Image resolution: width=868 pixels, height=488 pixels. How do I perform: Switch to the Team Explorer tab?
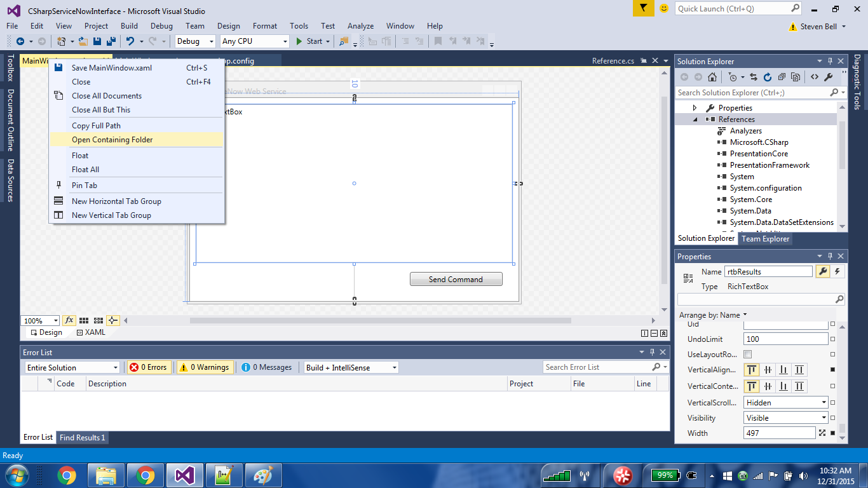pyautogui.click(x=765, y=239)
